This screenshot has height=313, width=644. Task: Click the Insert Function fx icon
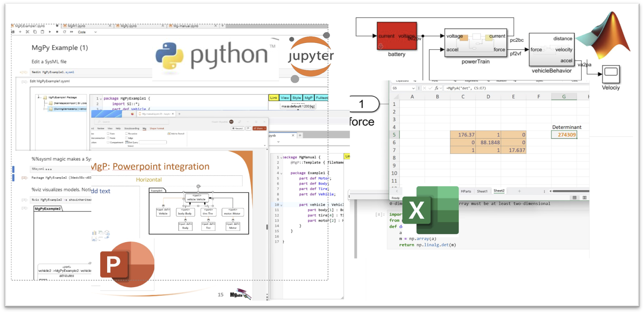[x=436, y=88]
